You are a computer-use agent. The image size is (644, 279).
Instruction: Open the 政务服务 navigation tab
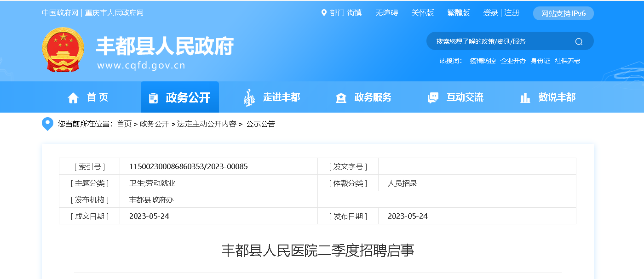[x=373, y=97]
